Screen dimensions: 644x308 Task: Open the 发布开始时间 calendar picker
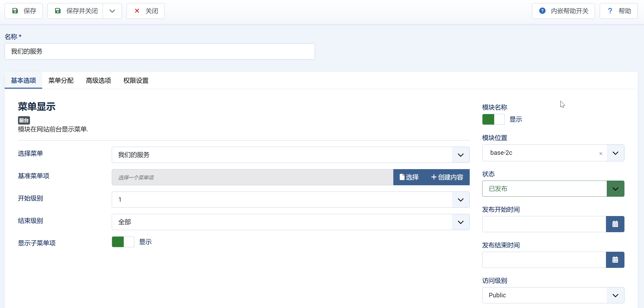tap(615, 224)
